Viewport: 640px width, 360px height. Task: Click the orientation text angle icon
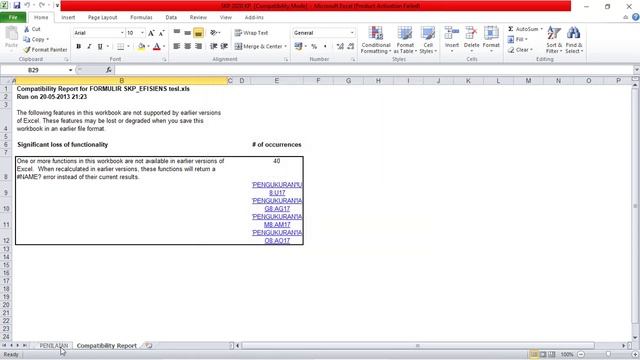point(214,33)
